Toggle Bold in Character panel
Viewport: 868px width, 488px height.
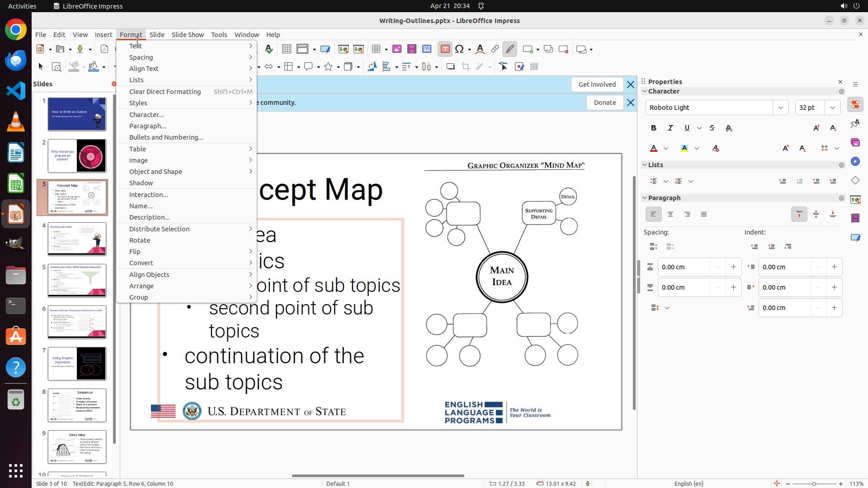pos(654,128)
